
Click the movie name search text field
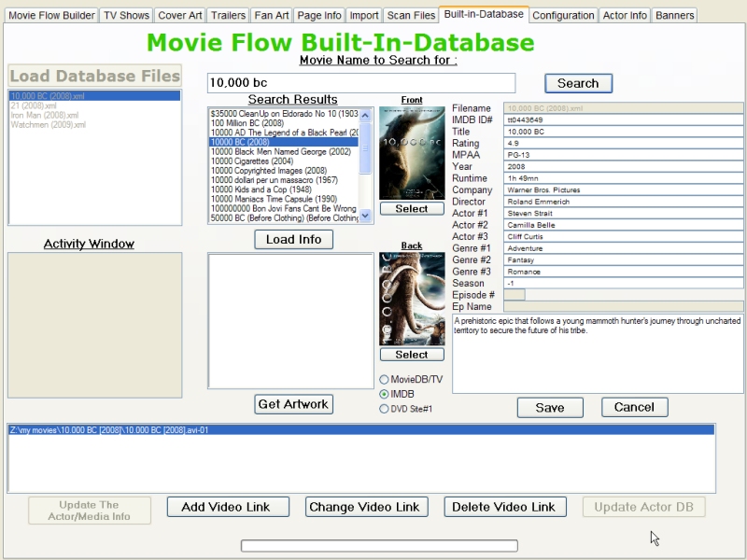pos(360,83)
